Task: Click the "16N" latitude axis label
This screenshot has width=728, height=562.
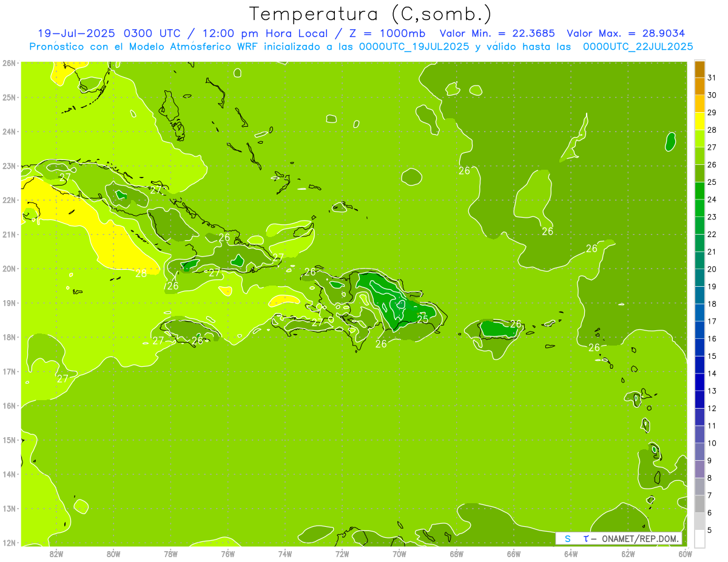Action: tap(8, 406)
